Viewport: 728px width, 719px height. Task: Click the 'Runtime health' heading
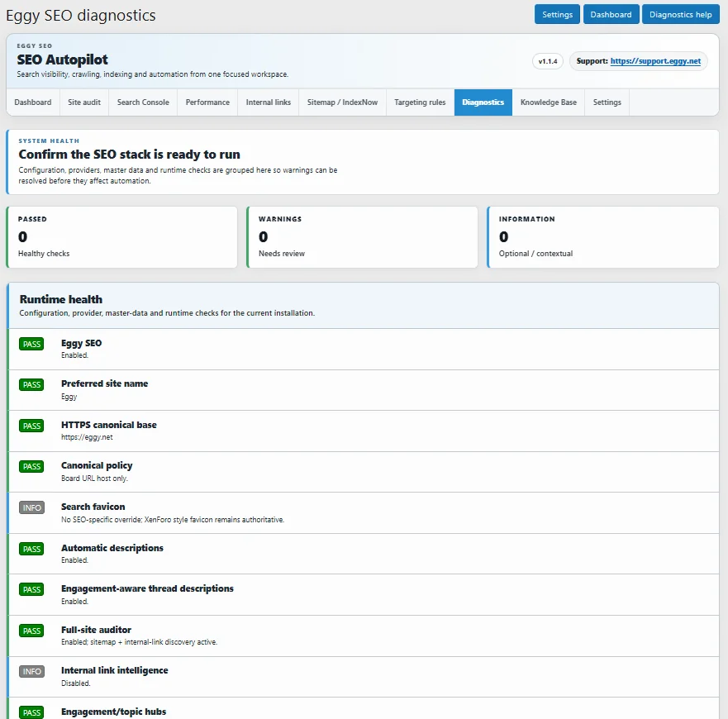61,299
